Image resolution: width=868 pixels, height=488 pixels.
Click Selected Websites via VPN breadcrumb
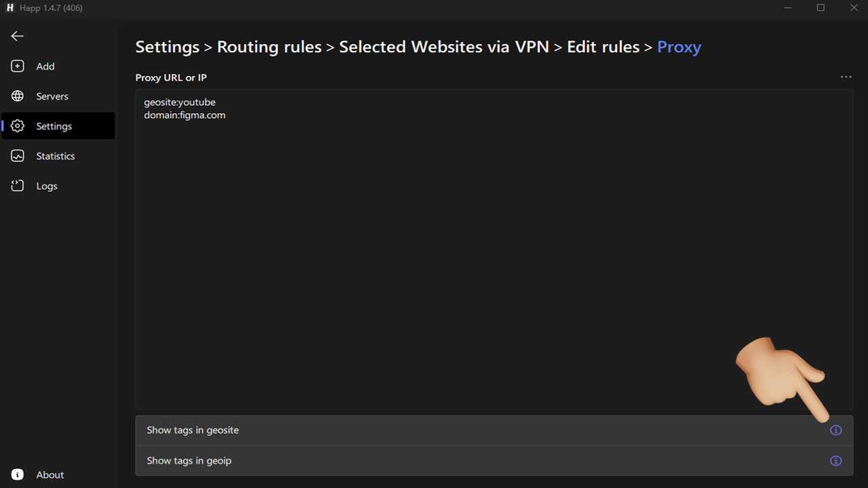click(443, 47)
